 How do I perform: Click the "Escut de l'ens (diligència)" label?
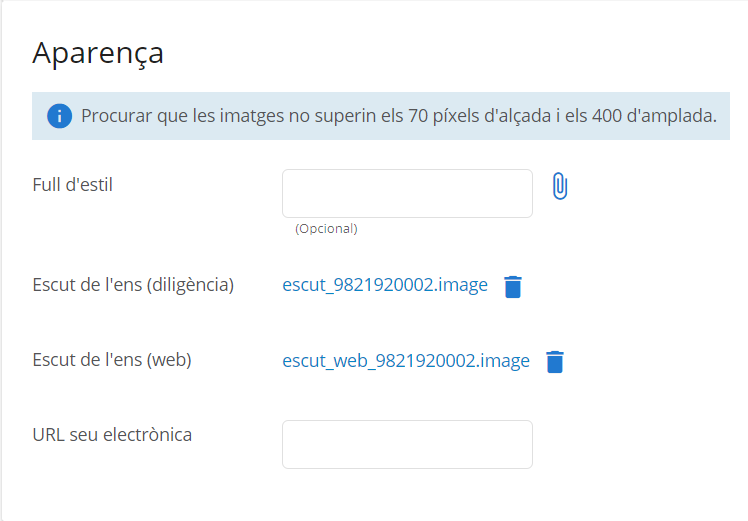pyautogui.click(x=133, y=285)
